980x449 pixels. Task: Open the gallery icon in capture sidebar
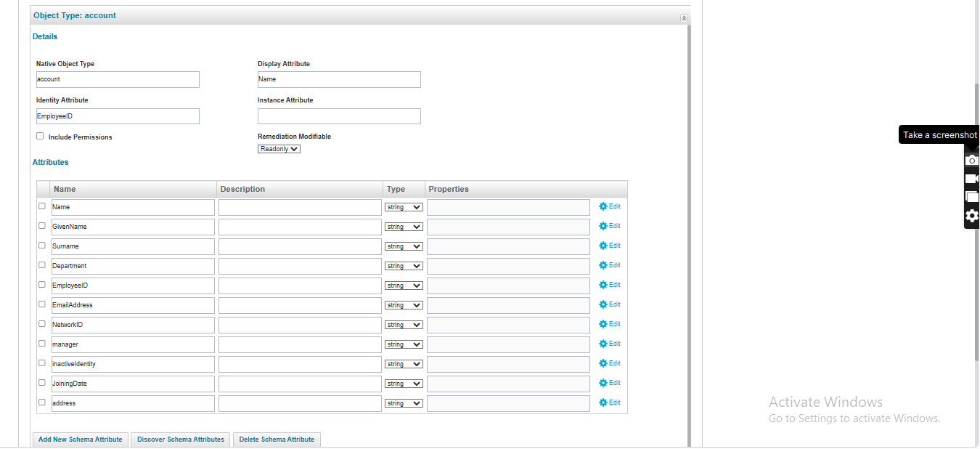pos(972,197)
